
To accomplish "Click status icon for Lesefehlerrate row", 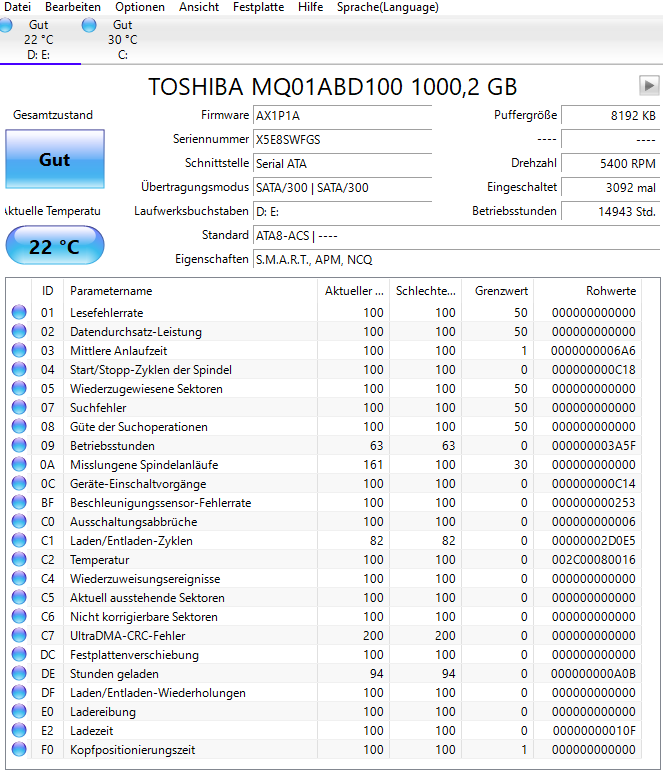I will [19, 312].
